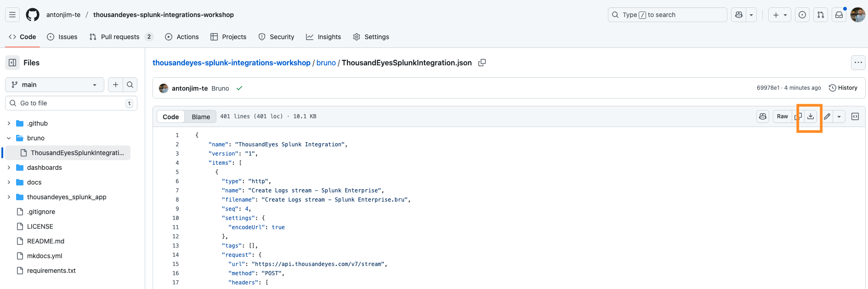This screenshot has height=289, width=868.
Task: Open the symbols panel icon
Action: point(855,116)
